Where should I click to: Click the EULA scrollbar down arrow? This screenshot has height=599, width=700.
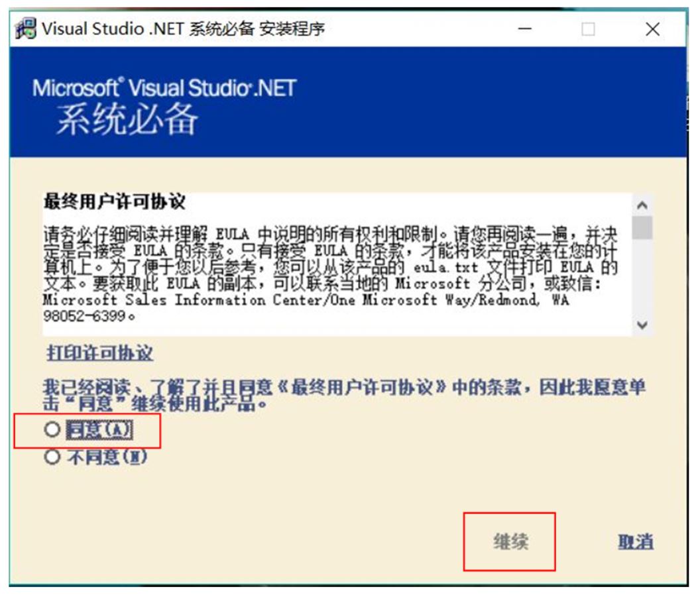coord(642,325)
